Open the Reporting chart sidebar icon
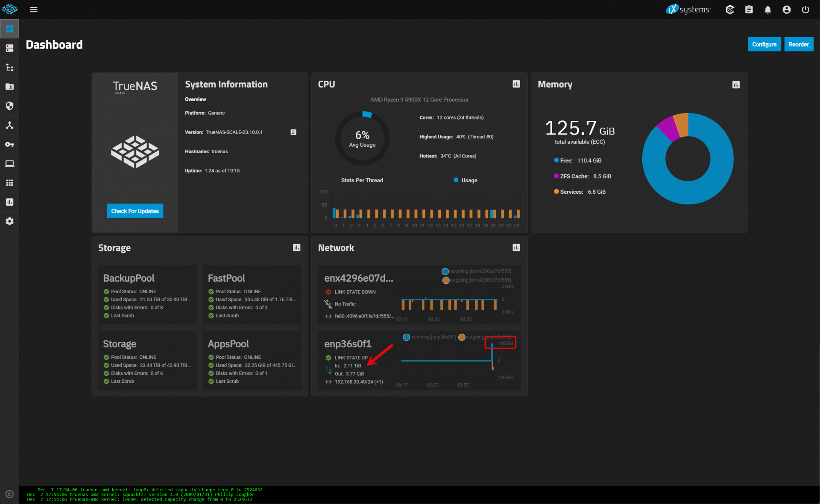 (9, 202)
